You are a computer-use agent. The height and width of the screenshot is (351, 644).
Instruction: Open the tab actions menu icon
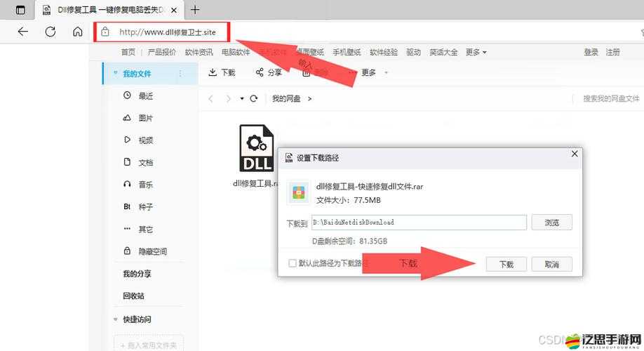tap(20, 10)
